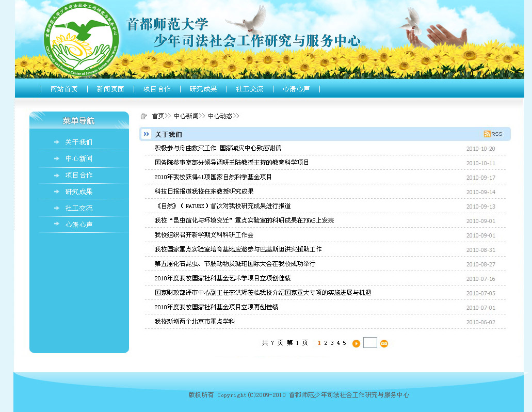Image resolution: width=532 pixels, height=412 pixels.
Task: Go to page 1 in pagination
Action: pos(319,343)
